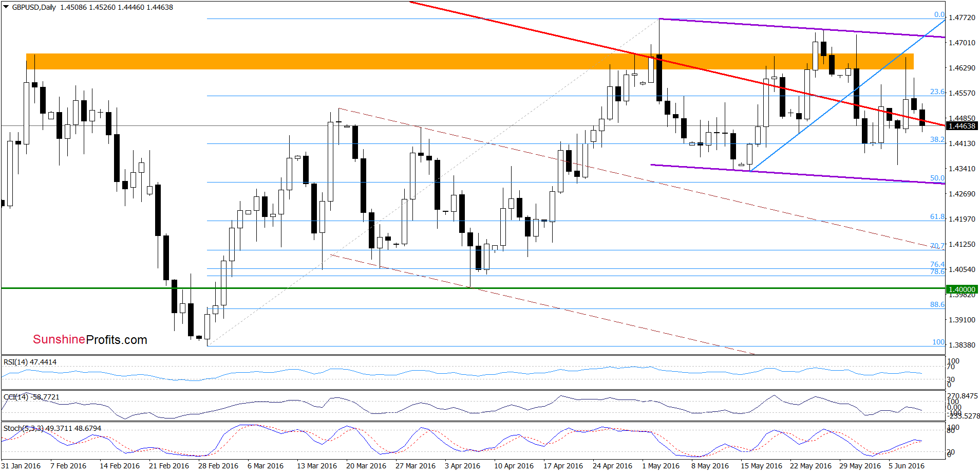Click the 24 Apr 2016 date label

[613, 466]
